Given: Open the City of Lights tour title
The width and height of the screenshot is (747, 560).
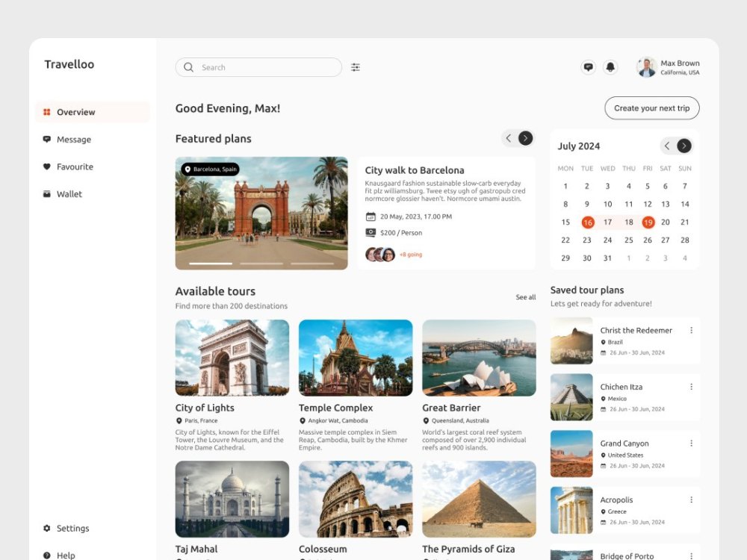Looking at the screenshot, I should pyautogui.click(x=205, y=408).
